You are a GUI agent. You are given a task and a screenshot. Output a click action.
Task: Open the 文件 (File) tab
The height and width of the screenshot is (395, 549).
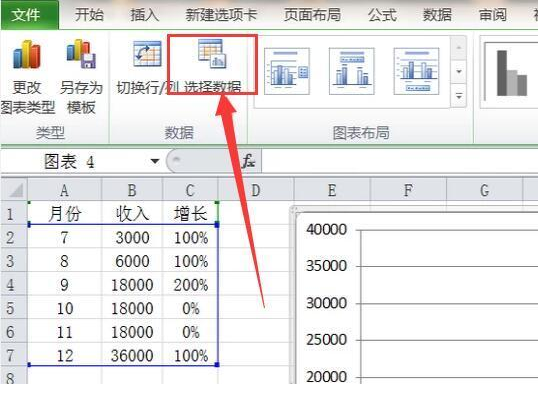(29, 15)
